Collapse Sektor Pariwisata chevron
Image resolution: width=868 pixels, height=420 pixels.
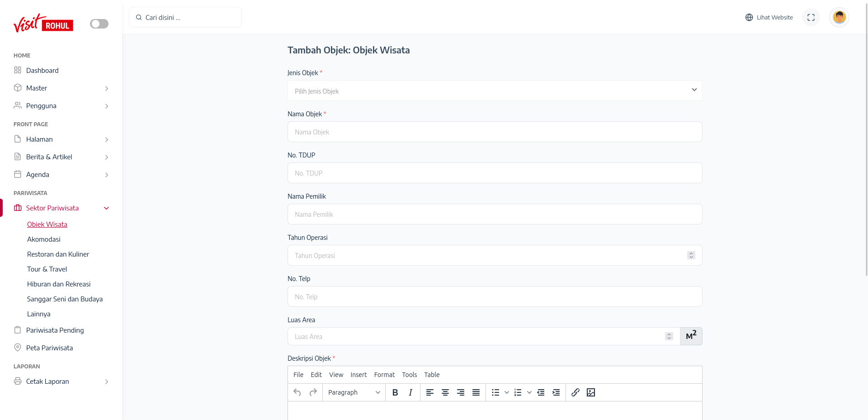point(107,208)
